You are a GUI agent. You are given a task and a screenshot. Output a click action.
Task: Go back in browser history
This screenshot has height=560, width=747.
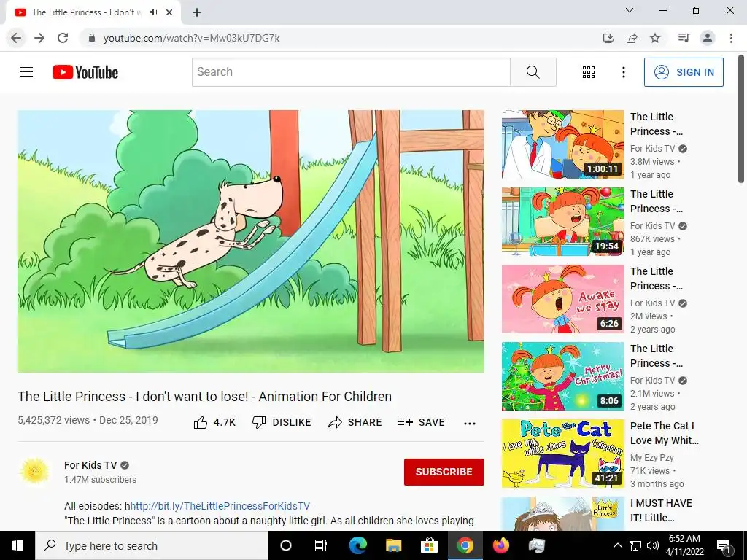point(16,38)
